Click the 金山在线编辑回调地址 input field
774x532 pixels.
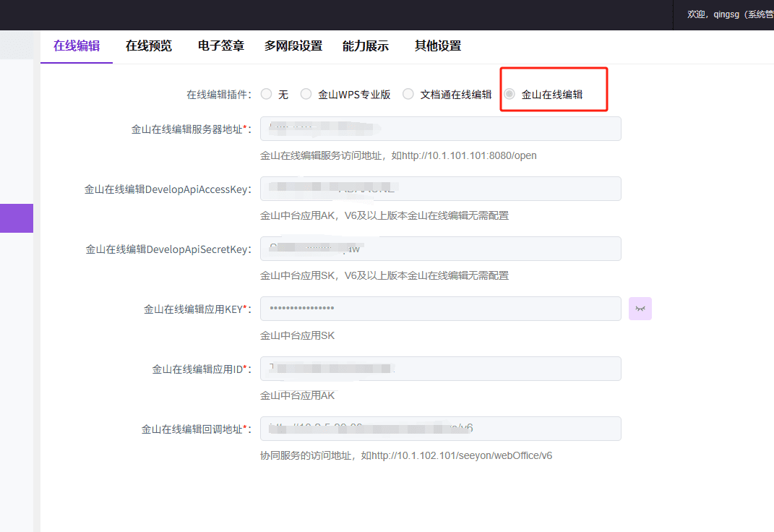point(441,429)
